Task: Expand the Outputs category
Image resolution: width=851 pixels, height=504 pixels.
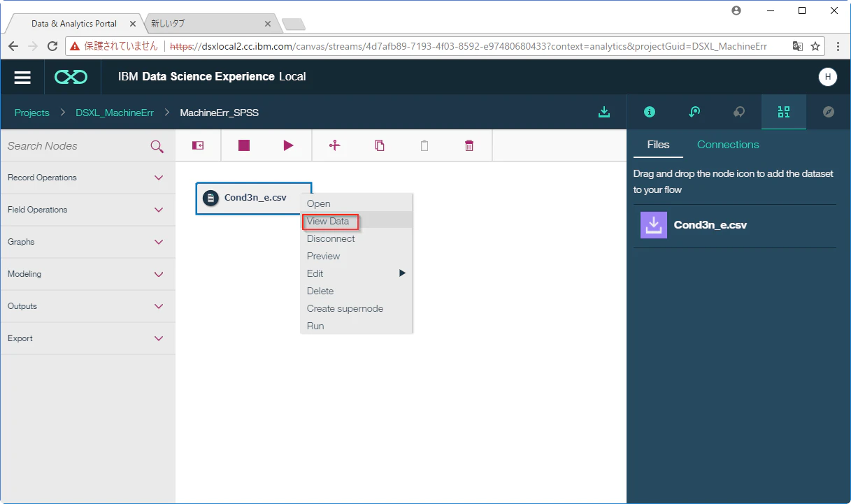Action: (87, 306)
